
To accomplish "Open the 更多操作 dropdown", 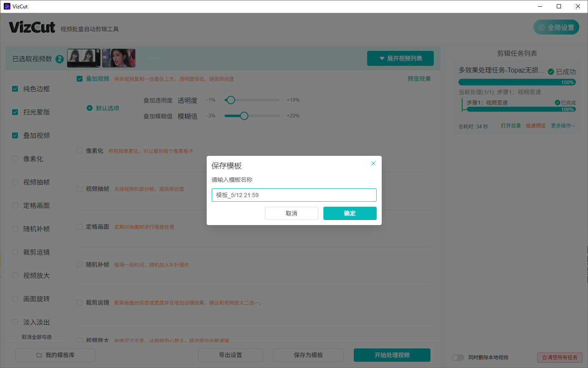I will pos(562,125).
